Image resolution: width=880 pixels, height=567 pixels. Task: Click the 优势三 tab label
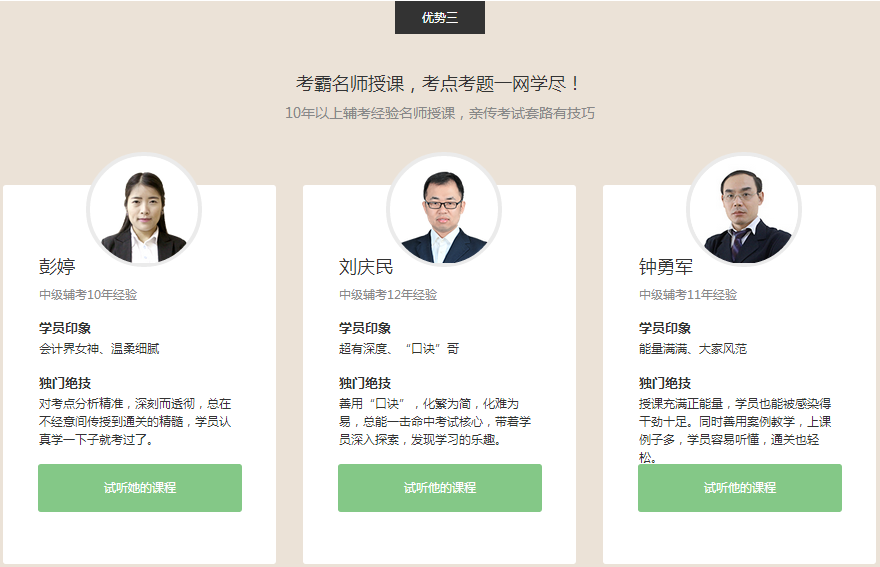tap(439, 17)
